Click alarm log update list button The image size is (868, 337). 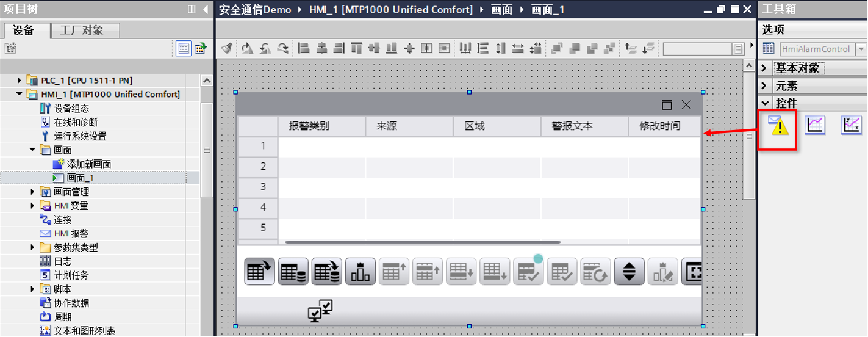[x=327, y=271]
